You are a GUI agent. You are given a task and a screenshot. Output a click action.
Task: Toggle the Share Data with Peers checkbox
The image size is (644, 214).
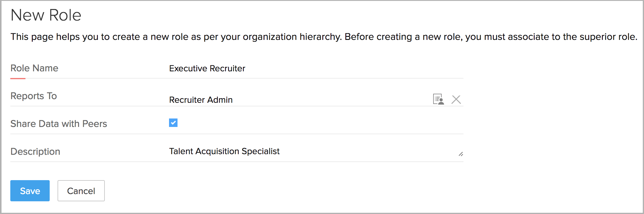click(173, 122)
